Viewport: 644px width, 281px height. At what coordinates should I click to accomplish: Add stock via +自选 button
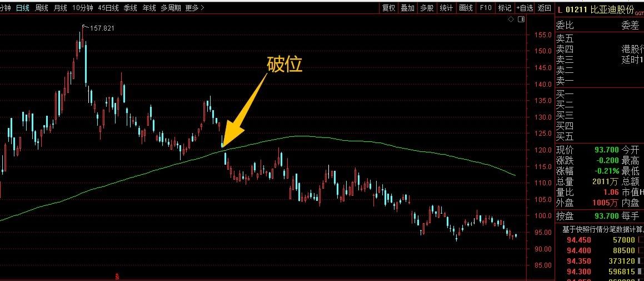pos(525,8)
